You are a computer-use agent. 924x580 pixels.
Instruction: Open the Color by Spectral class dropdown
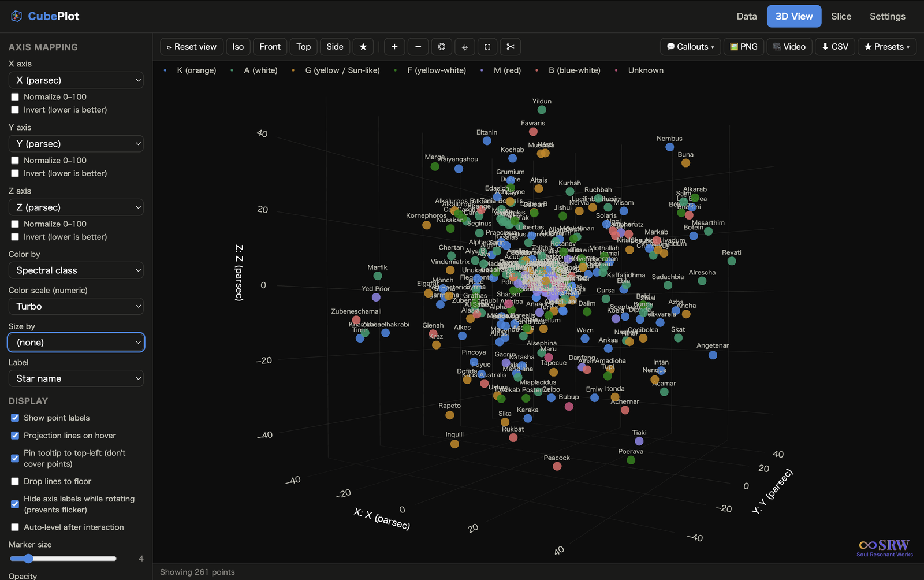76,270
